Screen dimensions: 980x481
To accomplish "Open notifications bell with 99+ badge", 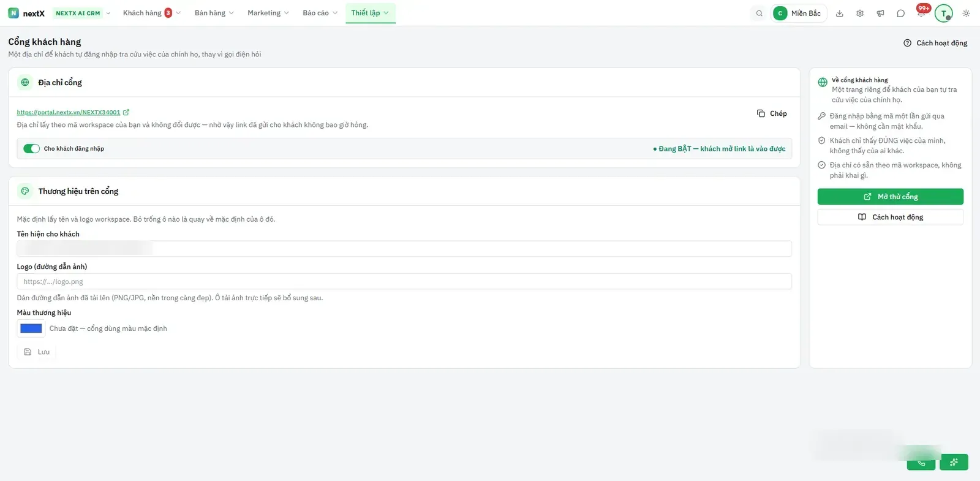I will pyautogui.click(x=921, y=12).
